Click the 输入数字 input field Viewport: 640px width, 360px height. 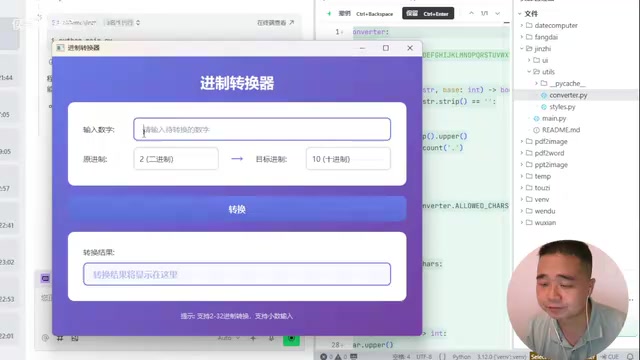pos(262,129)
